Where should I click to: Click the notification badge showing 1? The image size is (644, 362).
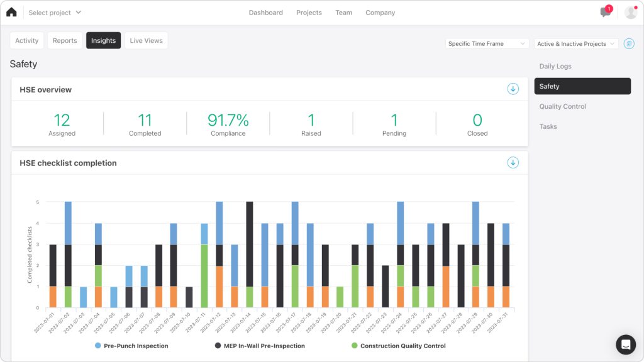(x=608, y=8)
